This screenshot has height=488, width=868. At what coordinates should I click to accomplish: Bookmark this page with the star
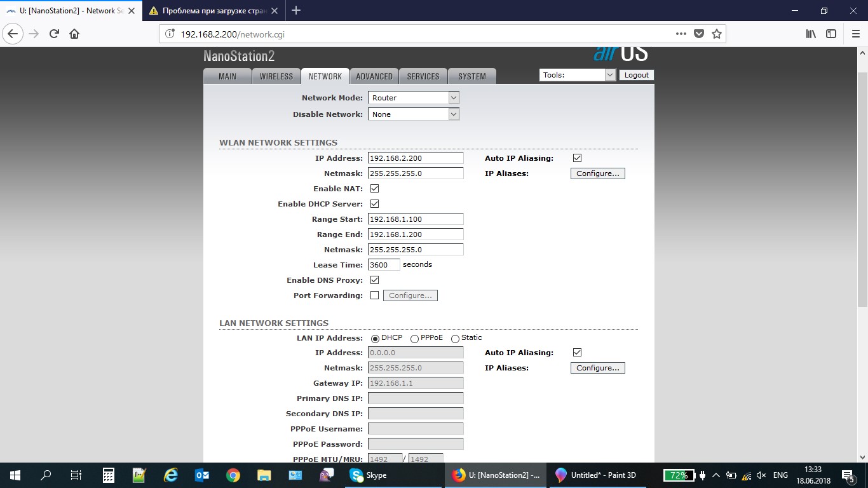[717, 34]
